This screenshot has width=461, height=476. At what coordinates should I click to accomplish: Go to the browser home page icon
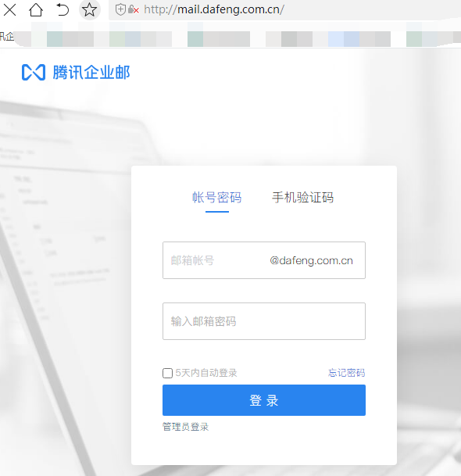(36, 9)
